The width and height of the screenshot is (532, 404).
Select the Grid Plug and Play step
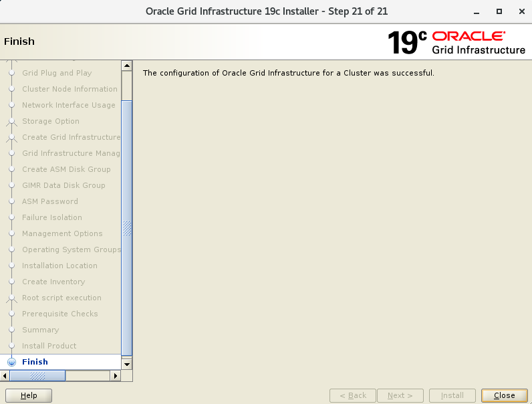(57, 73)
